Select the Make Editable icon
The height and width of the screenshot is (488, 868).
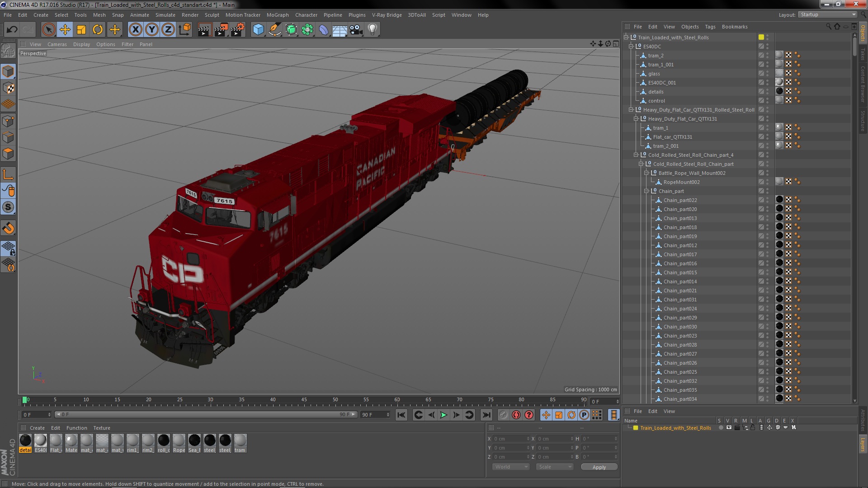click(8, 51)
